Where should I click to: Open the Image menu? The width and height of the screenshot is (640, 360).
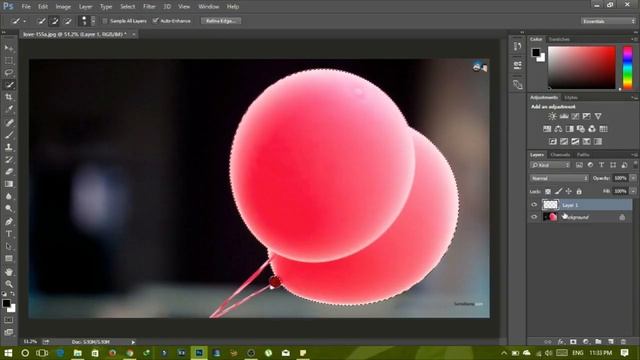click(x=63, y=7)
